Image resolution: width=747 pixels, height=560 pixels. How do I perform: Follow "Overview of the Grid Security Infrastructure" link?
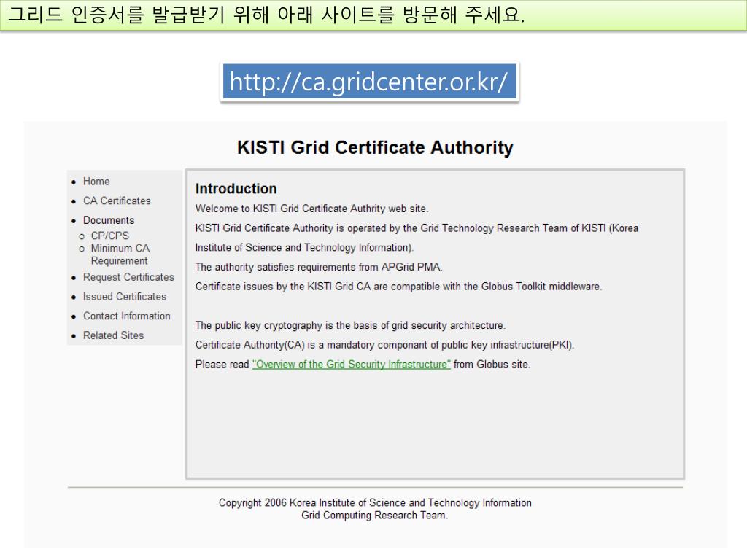(351, 365)
